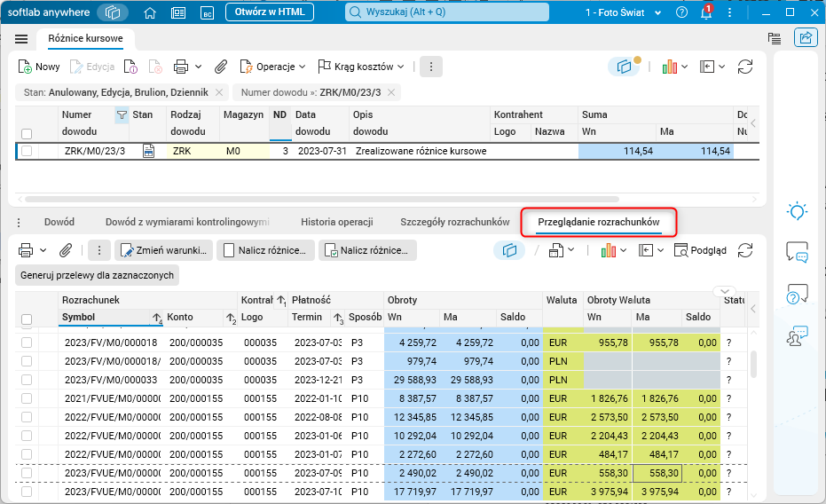The width and height of the screenshot is (826, 504).
Task: Open the notifications bell icon
Action: [706, 12]
